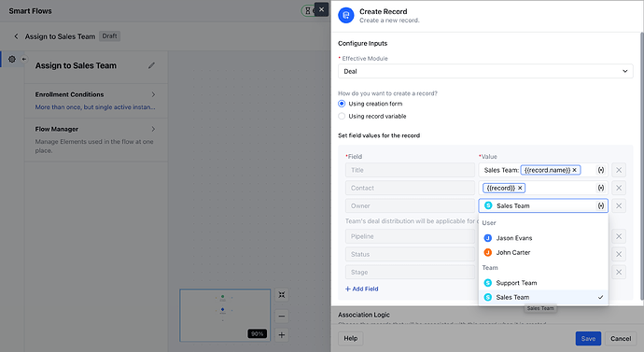
Task: Delete the Pipeline field row
Action: coord(619,236)
